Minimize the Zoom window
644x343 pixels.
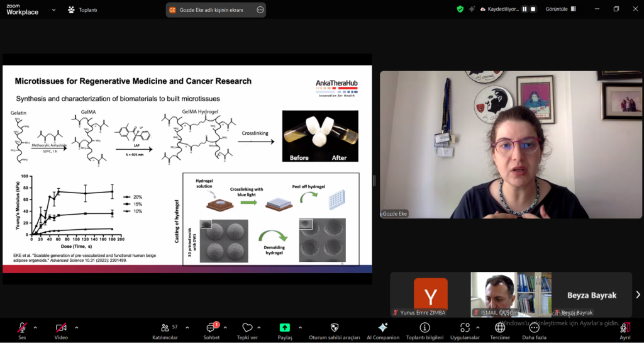coord(596,9)
